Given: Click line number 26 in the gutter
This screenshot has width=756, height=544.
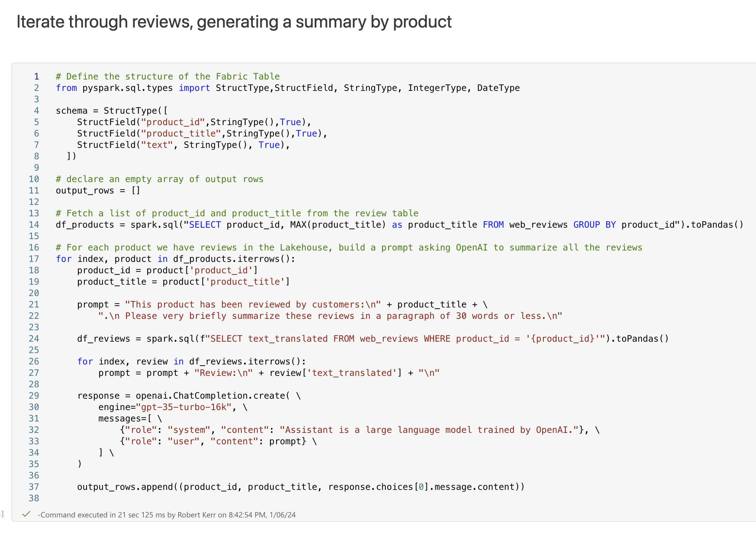Looking at the screenshot, I should 34,361.
